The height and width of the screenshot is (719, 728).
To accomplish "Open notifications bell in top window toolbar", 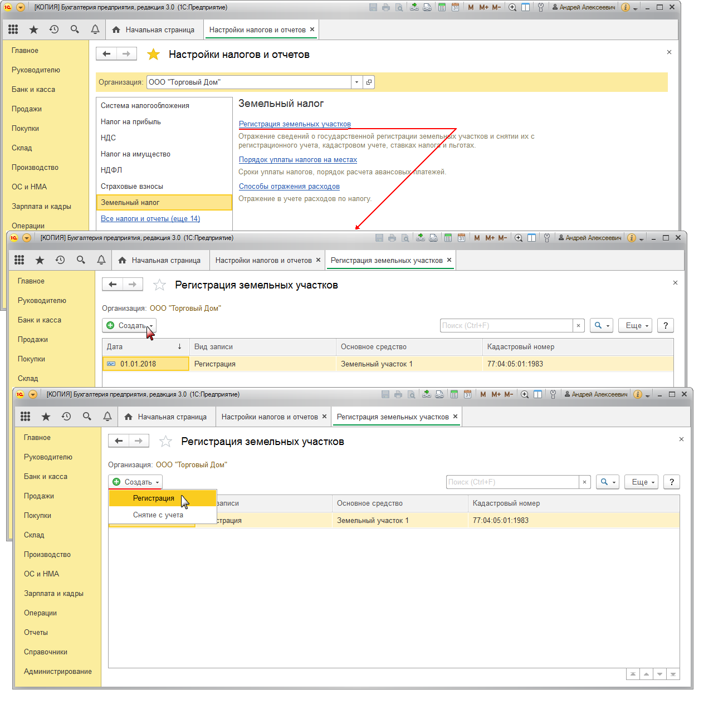I will [x=95, y=30].
